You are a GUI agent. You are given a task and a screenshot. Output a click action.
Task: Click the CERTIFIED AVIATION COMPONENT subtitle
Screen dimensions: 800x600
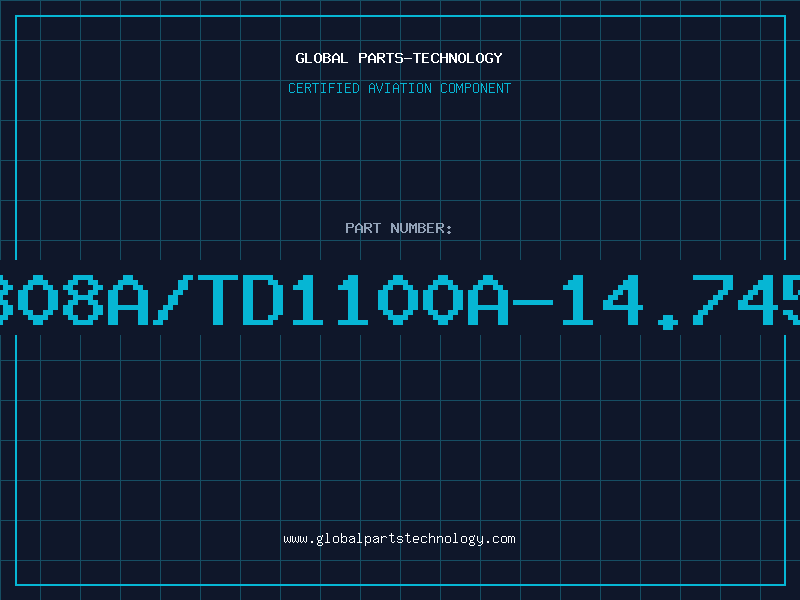click(399, 88)
